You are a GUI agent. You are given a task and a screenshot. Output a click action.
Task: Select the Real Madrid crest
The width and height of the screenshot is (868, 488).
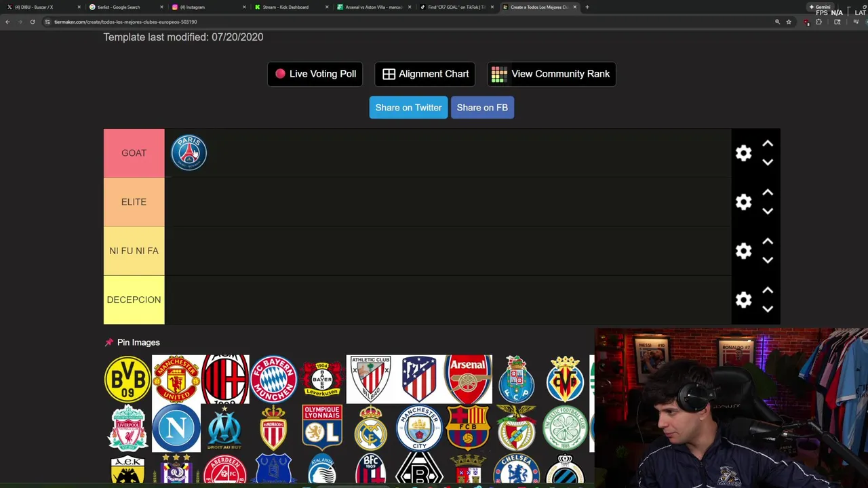(370, 428)
